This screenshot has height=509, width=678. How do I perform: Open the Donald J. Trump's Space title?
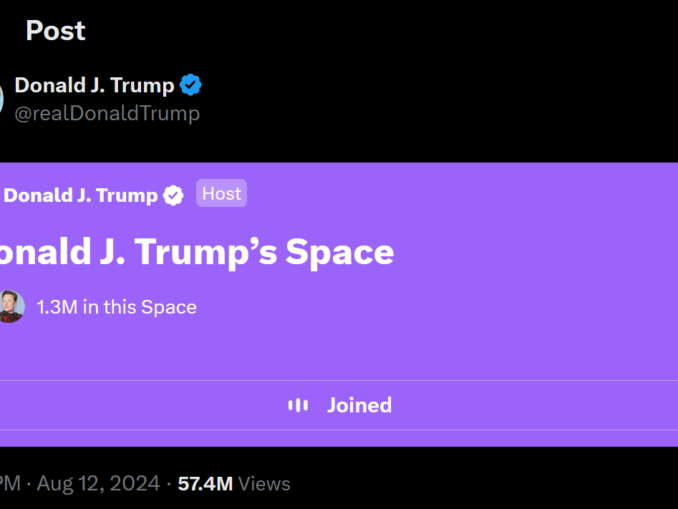pyautogui.click(x=196, y=252)
